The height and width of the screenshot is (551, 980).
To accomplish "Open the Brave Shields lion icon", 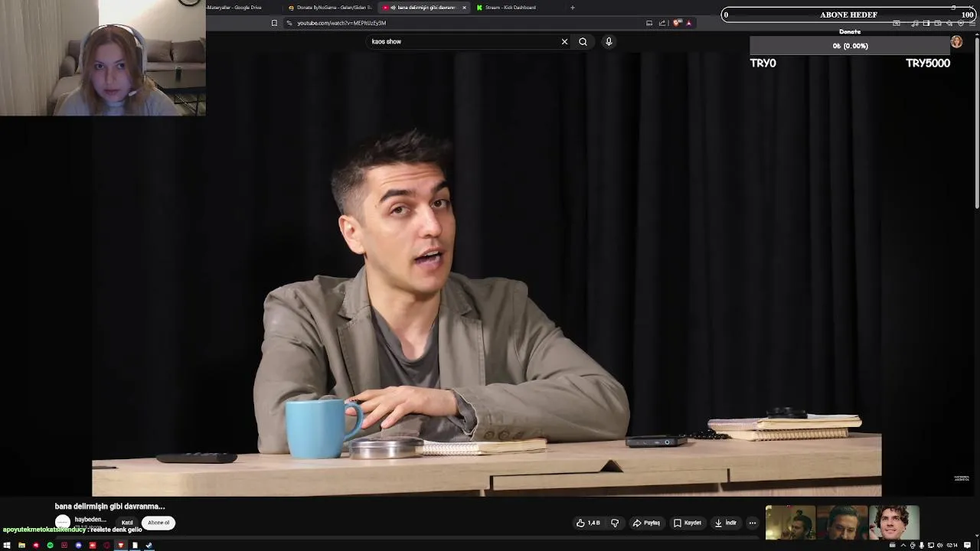I will (x=677, y=23).
